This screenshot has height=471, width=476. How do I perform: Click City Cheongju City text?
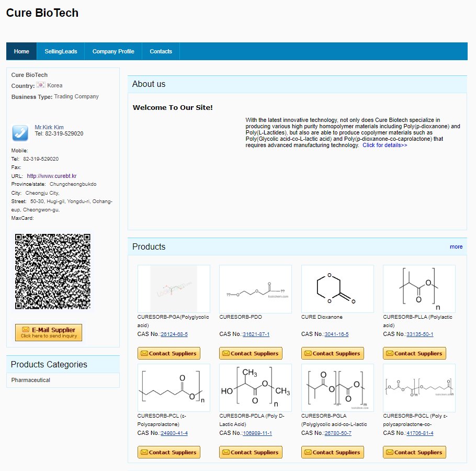tap(35, 193)
